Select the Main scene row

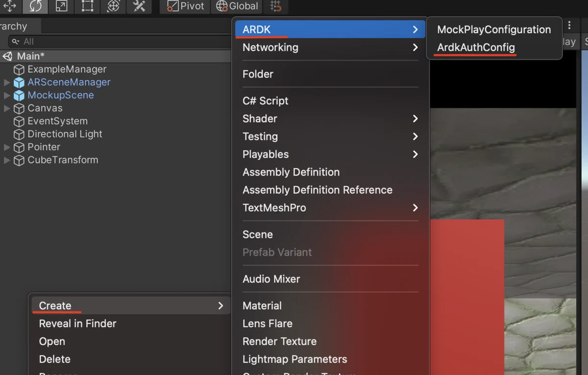click(116, 56)
